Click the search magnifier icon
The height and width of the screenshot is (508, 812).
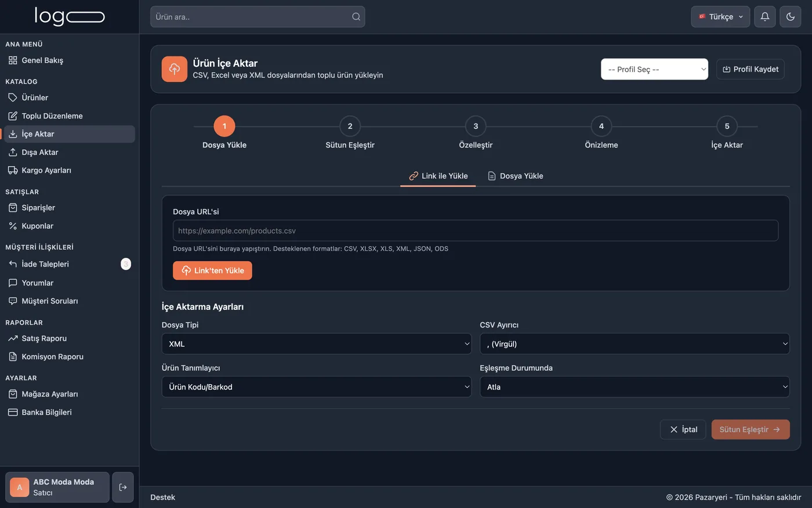[356, 17]
